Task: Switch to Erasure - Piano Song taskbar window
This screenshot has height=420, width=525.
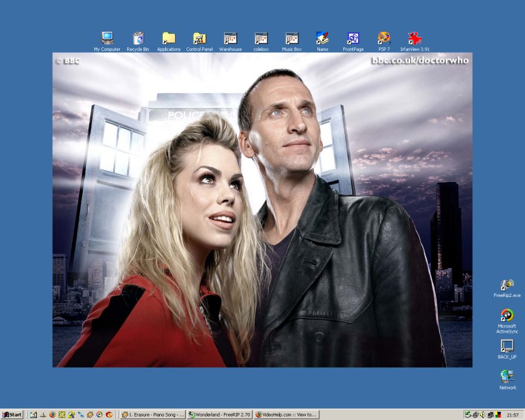Action: tap(153, 415)
